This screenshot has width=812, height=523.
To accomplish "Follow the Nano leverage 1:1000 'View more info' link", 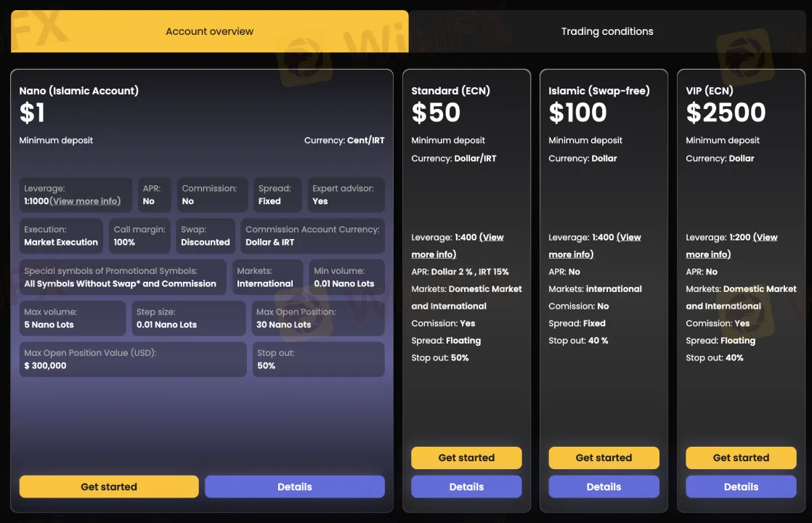I will [86, 201].
